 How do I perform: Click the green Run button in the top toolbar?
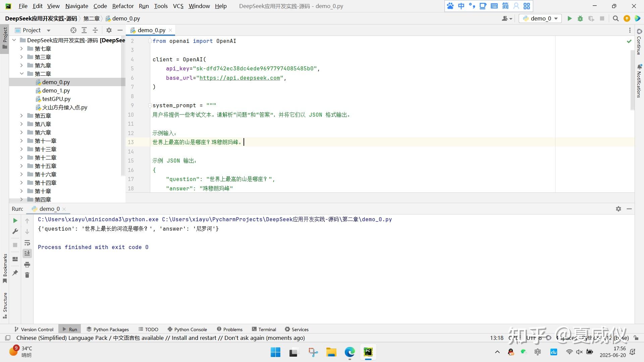[x=569, y=19]
